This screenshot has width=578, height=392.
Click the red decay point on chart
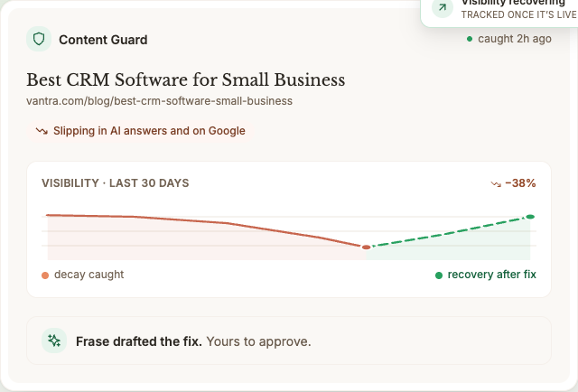tap(366, 247)
